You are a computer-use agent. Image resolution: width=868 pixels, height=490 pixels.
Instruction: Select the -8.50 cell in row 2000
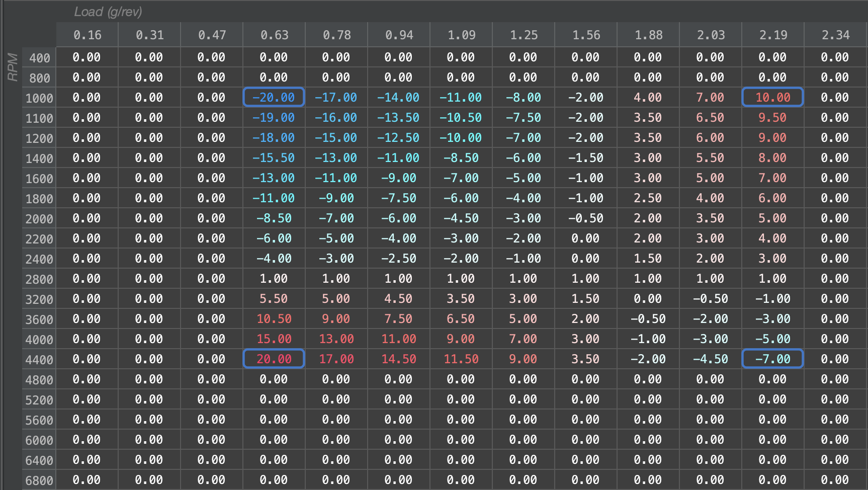274,218
